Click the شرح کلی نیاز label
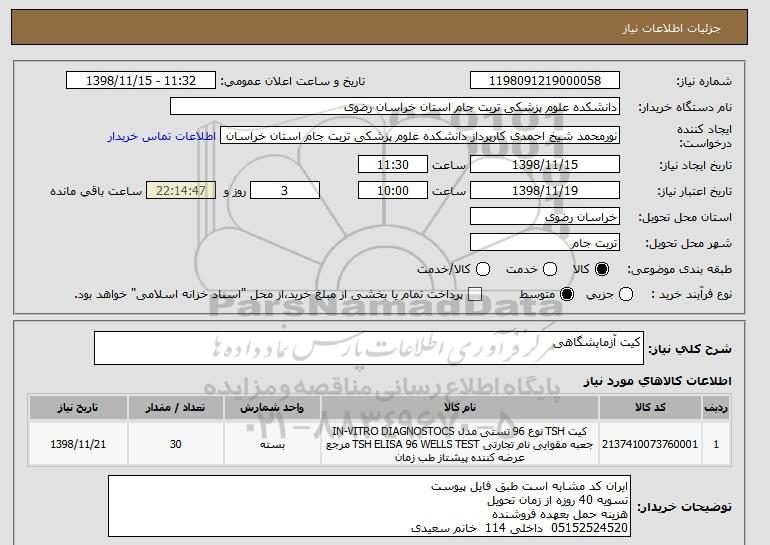Viewport: 770px width, 545px height. [689, 349]
